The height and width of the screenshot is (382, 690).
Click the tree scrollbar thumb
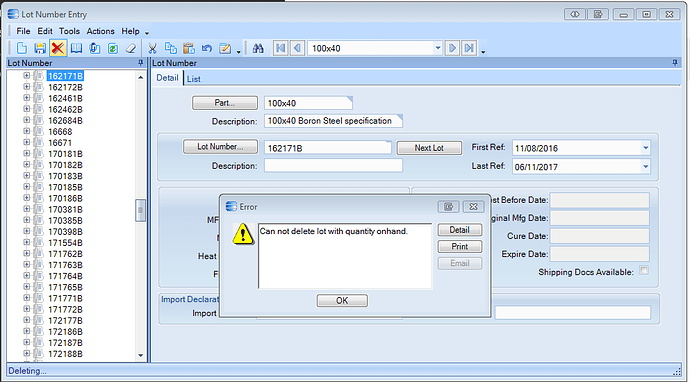pyautogui.click(x=140, y=210)
